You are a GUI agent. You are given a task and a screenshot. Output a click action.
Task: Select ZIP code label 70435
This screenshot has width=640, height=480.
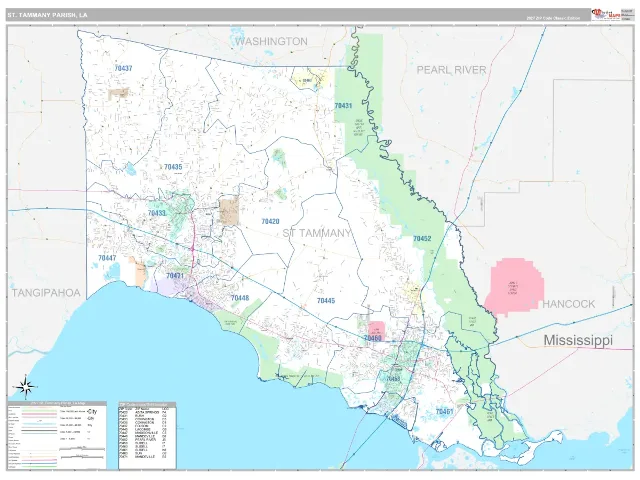pos(173,167)
